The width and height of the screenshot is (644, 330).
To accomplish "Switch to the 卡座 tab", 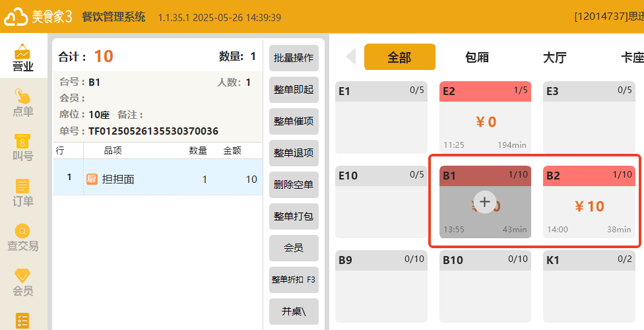I will pyautogui.click(x=631, y=57).
